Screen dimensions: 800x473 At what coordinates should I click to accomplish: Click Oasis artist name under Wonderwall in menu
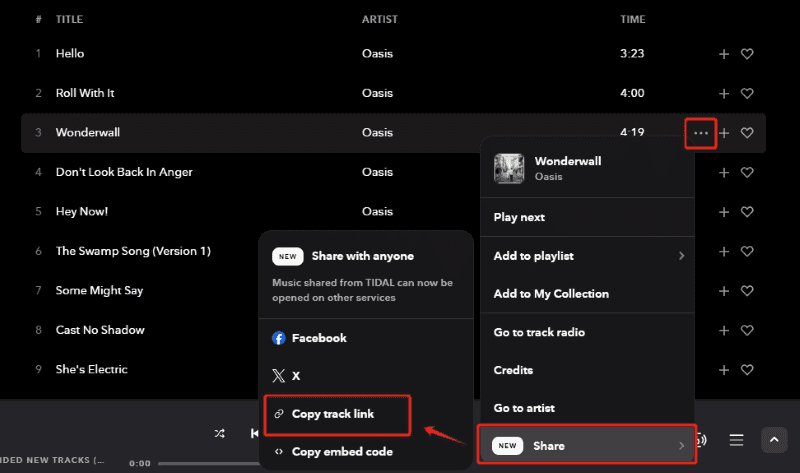(x=548, y=177)
